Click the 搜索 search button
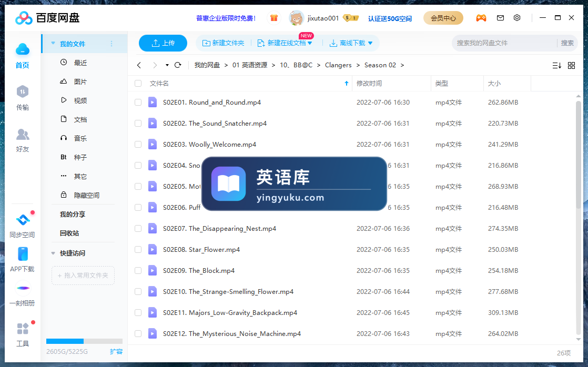 pos(567,43)
